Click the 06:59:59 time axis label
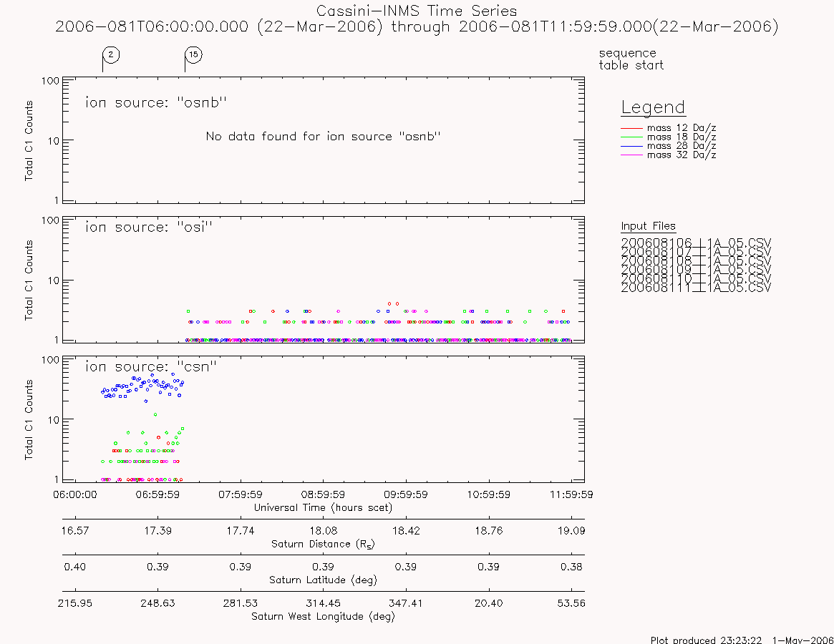The width and height of the screenshot is (834, 644). [158, 494]
